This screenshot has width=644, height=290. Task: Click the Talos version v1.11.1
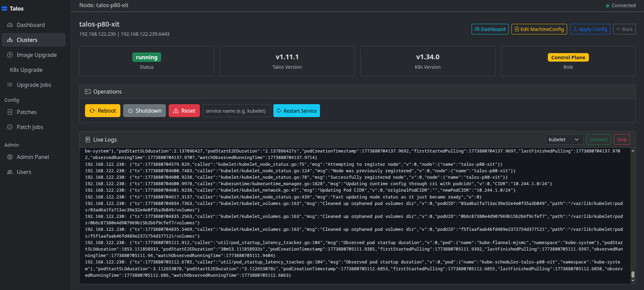tap(287, 57)
